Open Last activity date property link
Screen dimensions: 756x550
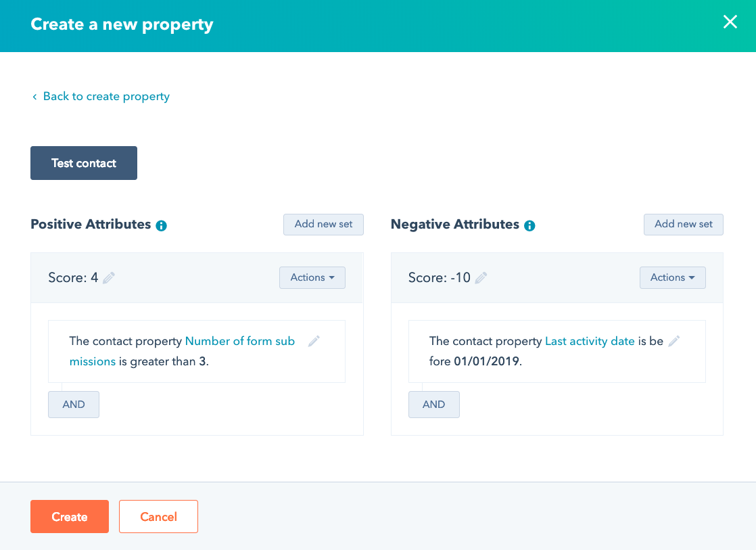click(x=590, y=342)
